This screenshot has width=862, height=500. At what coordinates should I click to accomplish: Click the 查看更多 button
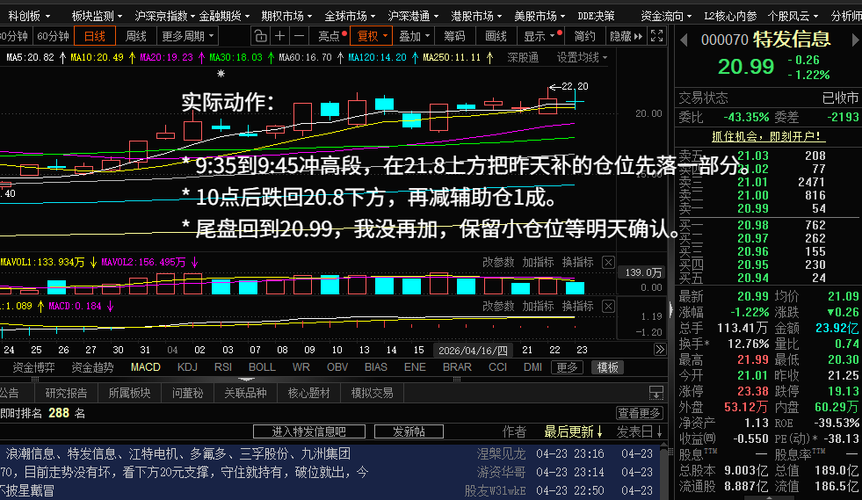pos(639,413)
